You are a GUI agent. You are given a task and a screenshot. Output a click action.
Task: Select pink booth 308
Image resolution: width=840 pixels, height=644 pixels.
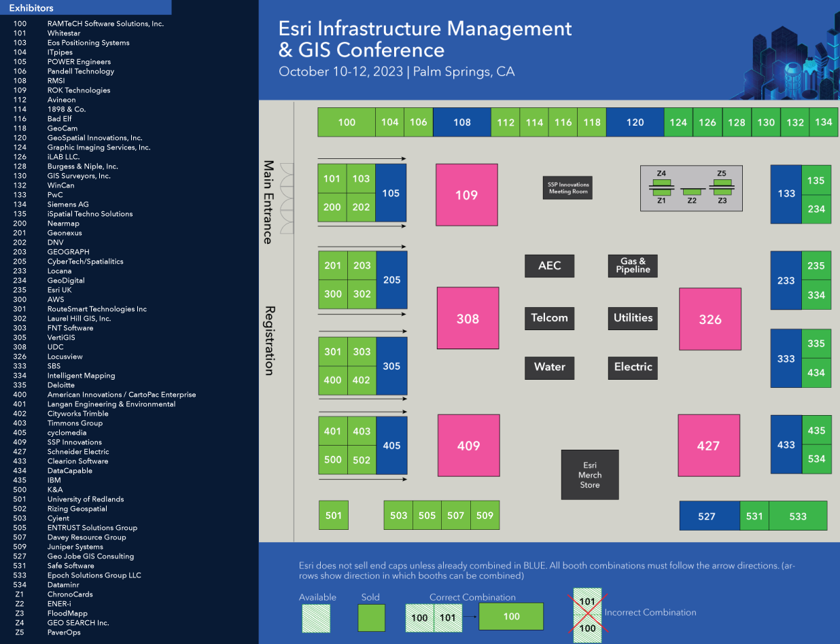(468, 319)
